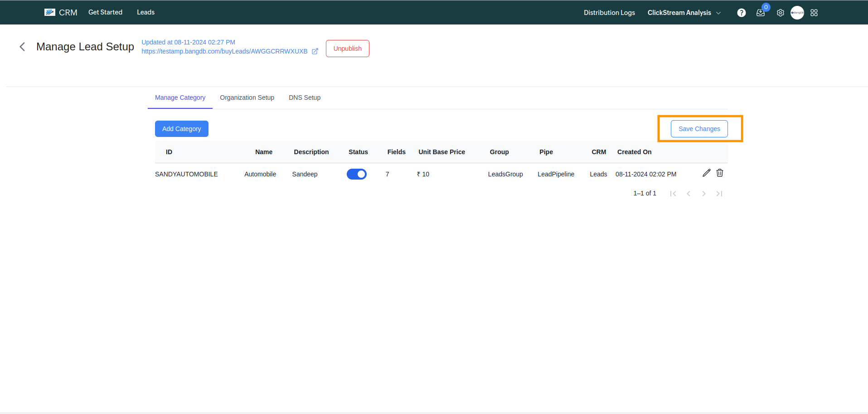
Task: Click the Add Category button
Action: (x=182, y=129)
